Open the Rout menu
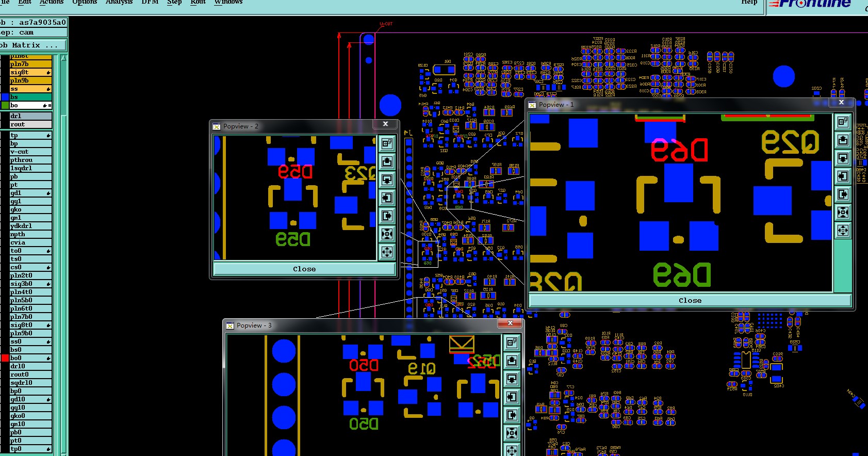This screenshot has height=456, width=868. coord(198,3)
